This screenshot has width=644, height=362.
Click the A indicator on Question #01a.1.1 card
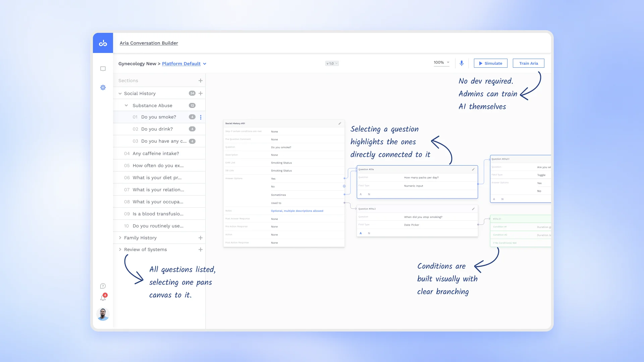pos(494,199)
